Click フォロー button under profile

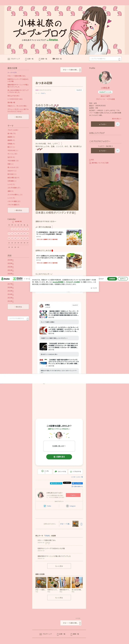(103, 124)
